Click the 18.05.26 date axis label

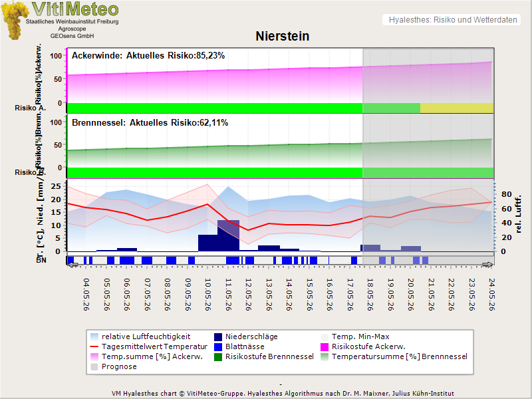tap(370, 295)
